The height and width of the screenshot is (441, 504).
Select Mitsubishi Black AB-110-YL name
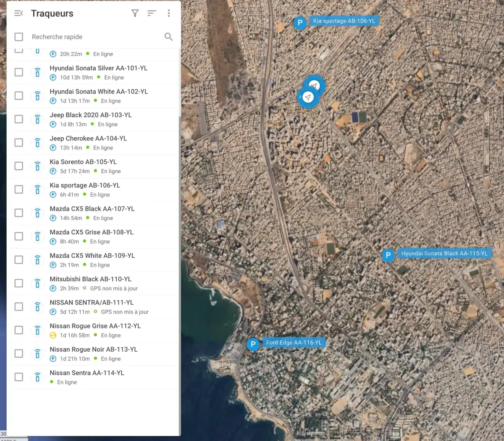(91, 279)
